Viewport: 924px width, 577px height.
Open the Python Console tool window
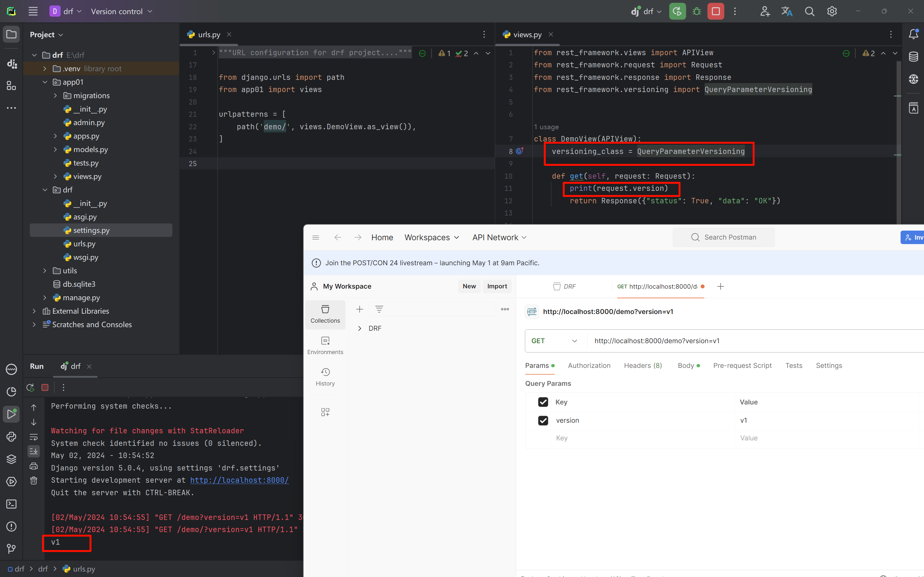pos(12,437)
